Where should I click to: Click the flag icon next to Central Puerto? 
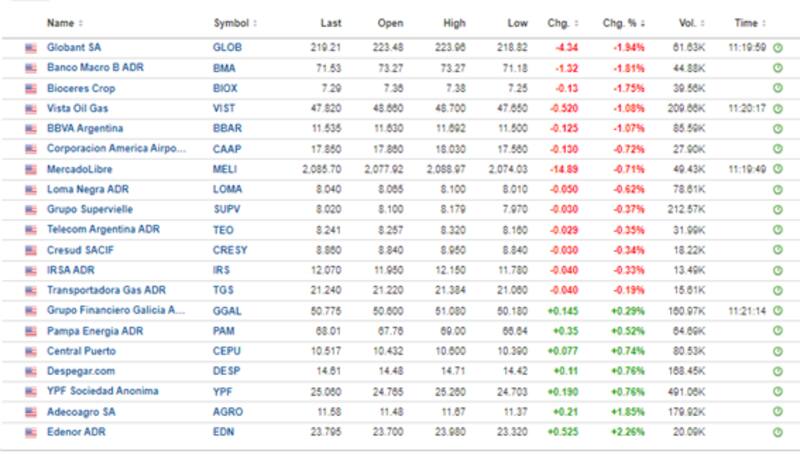(x=30, y=351)
